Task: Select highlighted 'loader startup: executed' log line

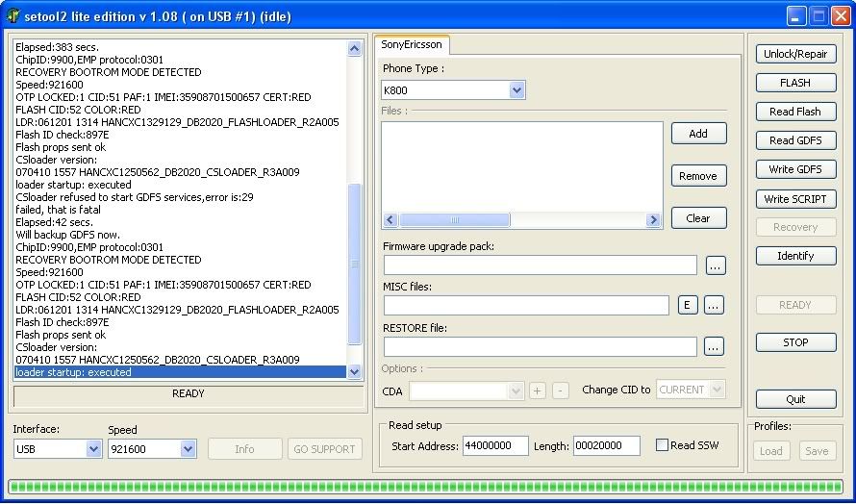Action: pyautogui.click(x=180, y=372)
